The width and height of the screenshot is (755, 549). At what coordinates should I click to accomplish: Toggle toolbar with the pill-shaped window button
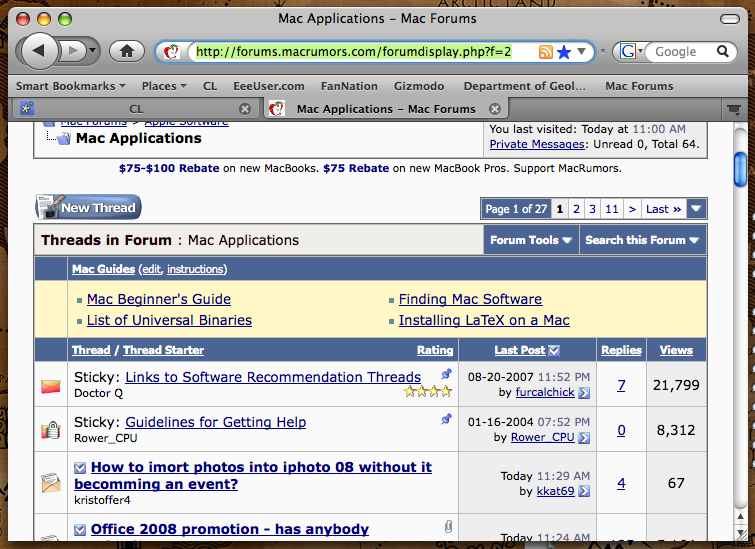coord(729,19)
